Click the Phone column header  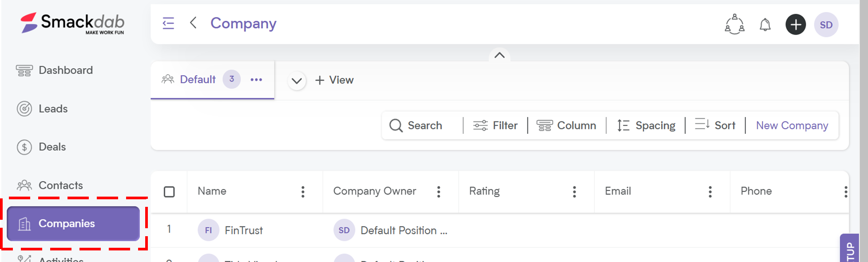(756, 191)
